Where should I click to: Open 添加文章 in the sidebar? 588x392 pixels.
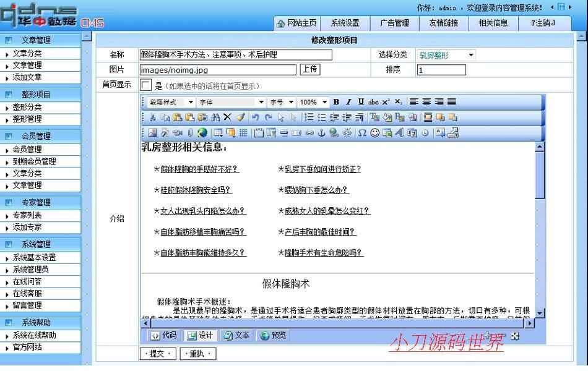[x=27, y=77]
